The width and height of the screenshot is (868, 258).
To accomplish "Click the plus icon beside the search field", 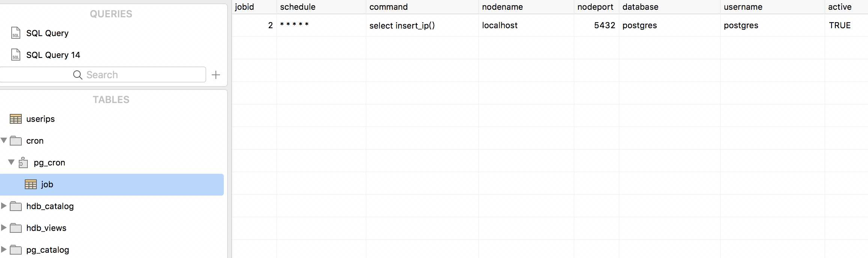I will (x=216, y=75).
